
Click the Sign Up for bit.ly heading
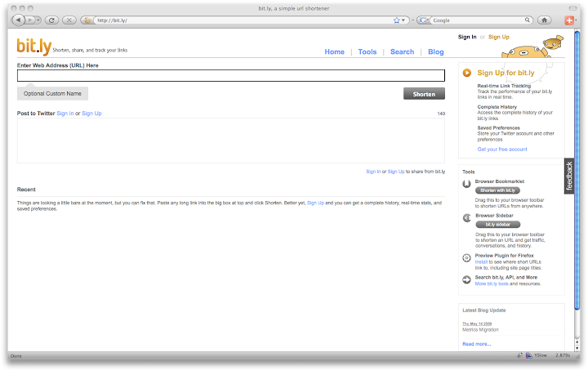506,73
